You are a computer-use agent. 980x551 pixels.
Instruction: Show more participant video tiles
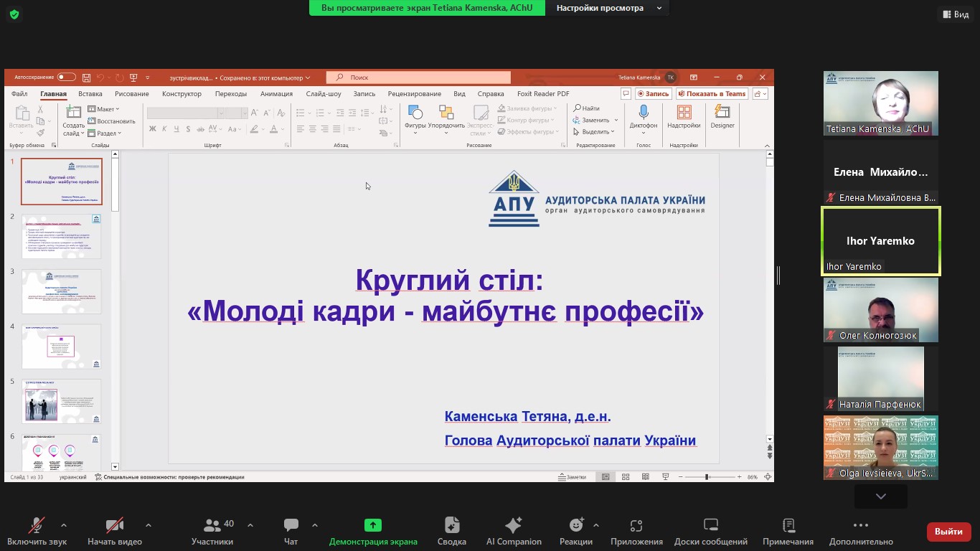880,496
